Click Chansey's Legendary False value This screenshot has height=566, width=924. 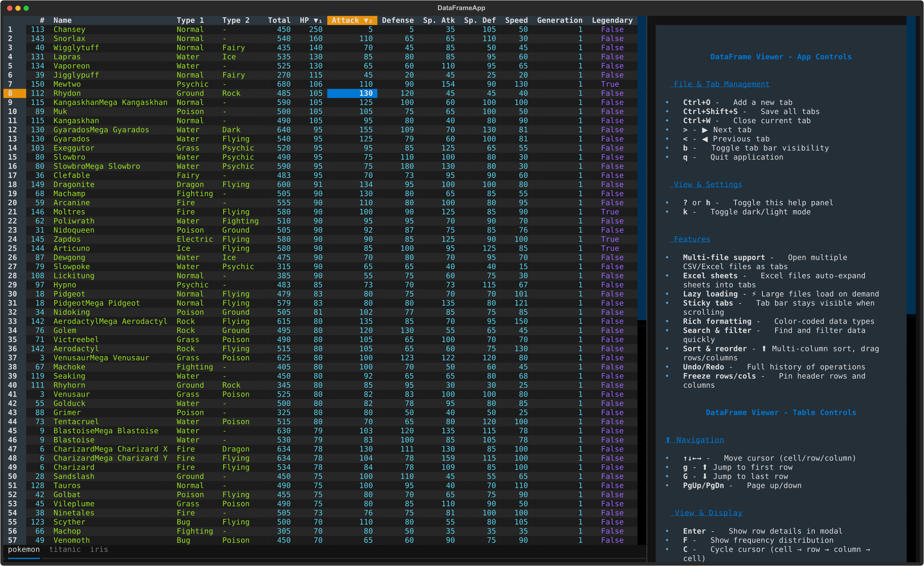[x=612, y=29]
